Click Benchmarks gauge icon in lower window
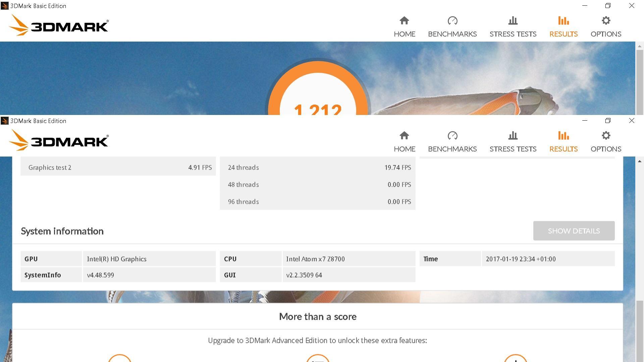 tap(452, 136)
